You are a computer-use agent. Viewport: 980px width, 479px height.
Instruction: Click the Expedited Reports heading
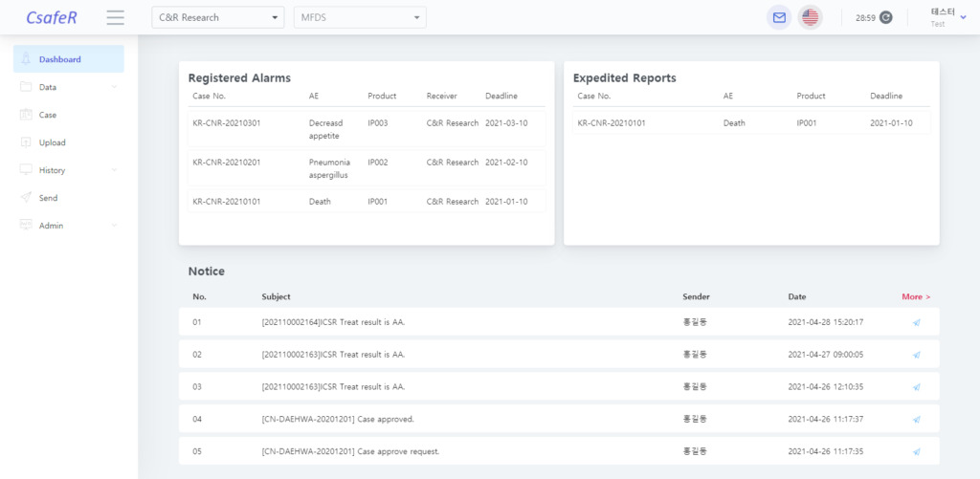click(x=624, y=78)
